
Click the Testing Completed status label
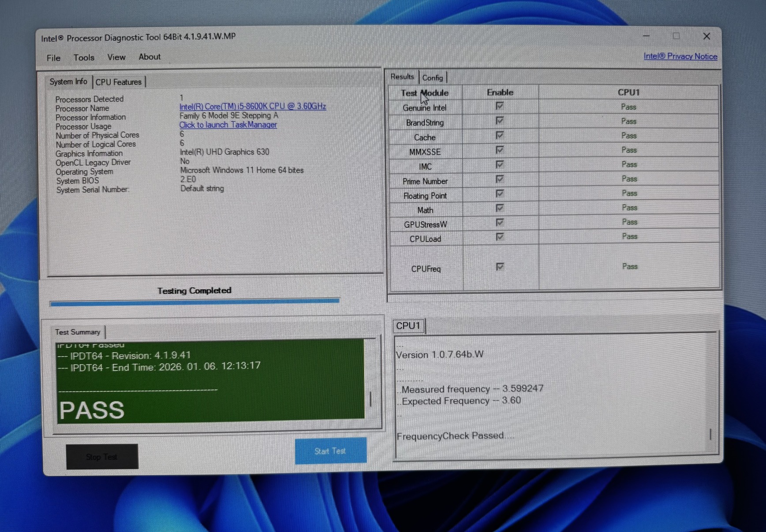[x=194, y=290]
